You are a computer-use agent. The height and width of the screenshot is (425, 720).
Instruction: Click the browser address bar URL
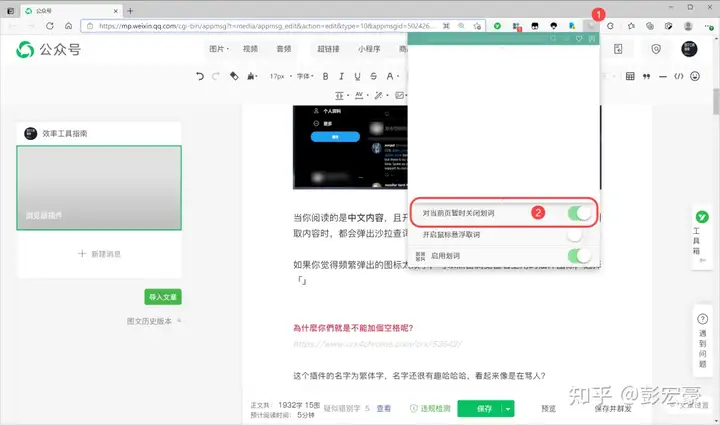point(265,26)
